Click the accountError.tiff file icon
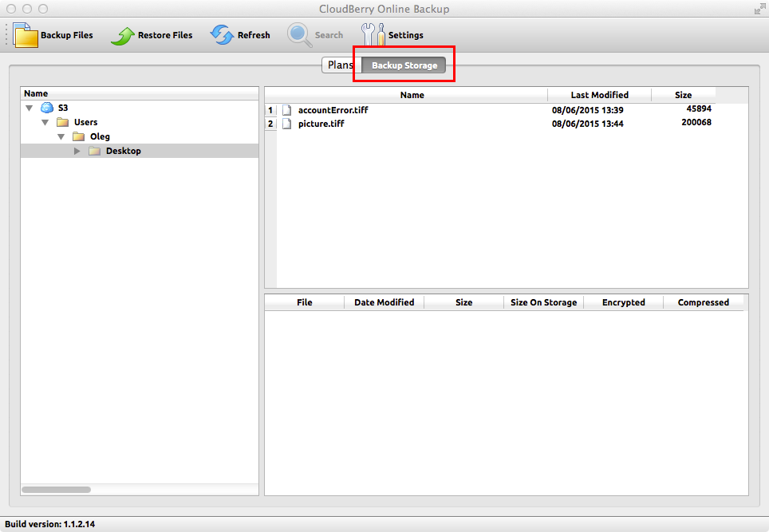Image resolution: width=769 pixels, height=532 pixels. point(287,110)
